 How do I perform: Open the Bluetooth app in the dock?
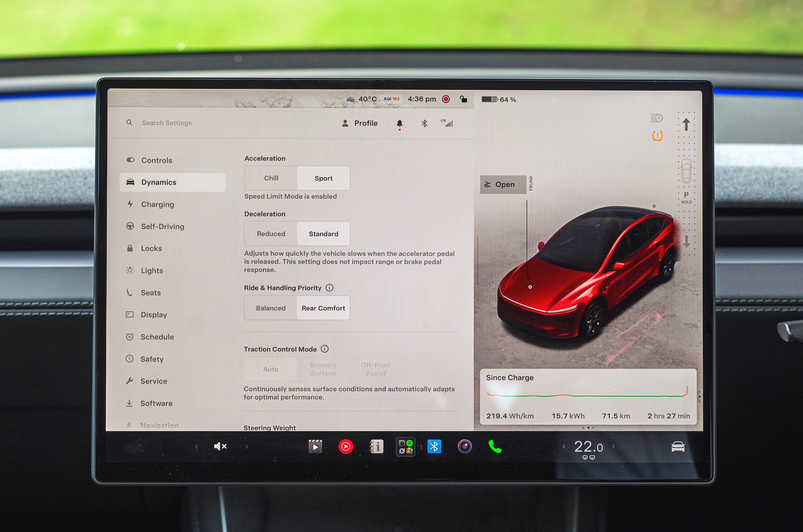[x=434, y=447]
